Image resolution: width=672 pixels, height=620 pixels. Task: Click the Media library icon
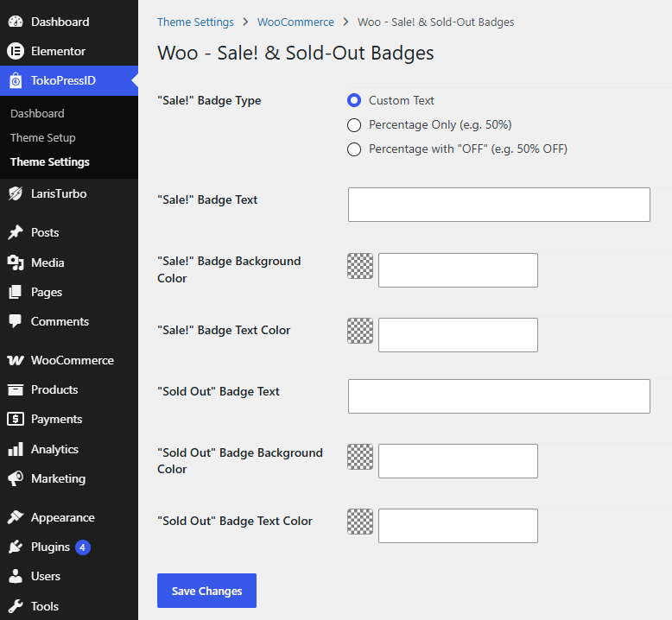16,263
